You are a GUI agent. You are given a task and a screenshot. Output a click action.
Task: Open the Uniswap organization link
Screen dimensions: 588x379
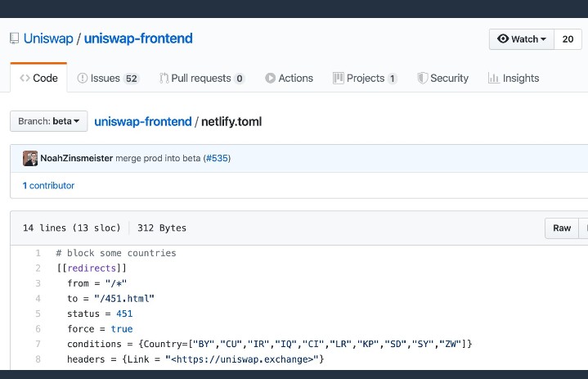click(x=48, y=38)
